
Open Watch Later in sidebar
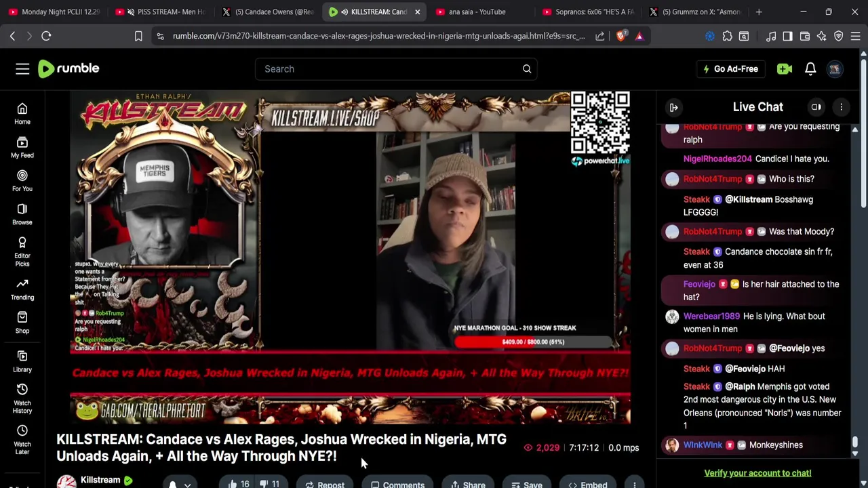coord(22,440)
